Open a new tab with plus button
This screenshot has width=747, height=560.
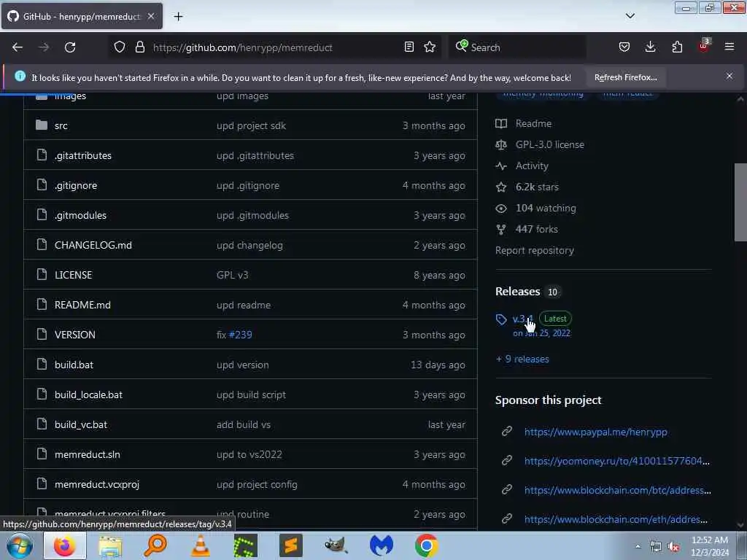point(178,17)
